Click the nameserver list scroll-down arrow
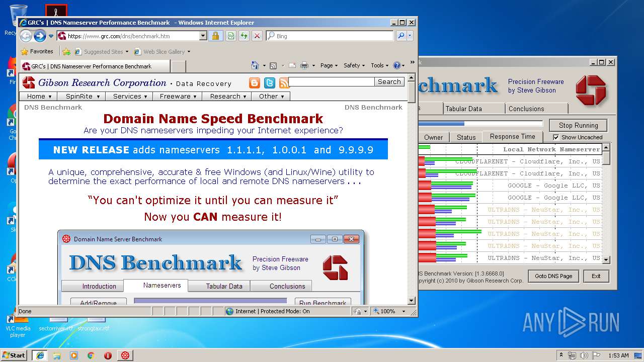The width and height of the screenshot is (644, 362). coord(606,260)
